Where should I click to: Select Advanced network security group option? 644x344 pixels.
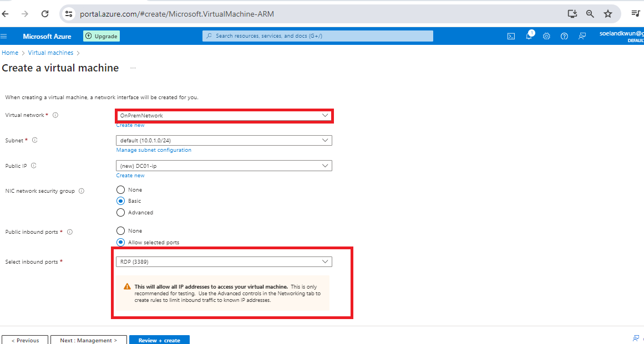(x=120, y=212)
